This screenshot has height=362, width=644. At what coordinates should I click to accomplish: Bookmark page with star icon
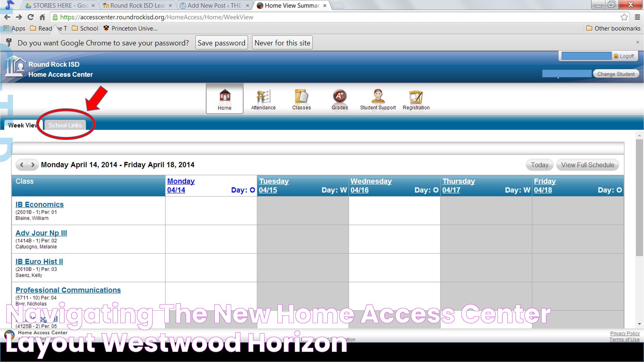click(x=624, y=17)
